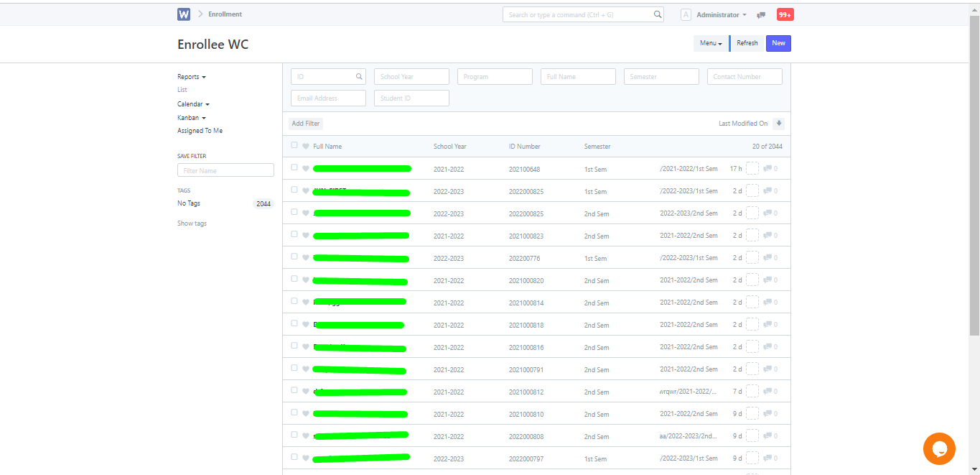This screenshot has height=475, width=980.
Task: Expand the Kanban dropdown in the sidebar
Action: [192, 118]
